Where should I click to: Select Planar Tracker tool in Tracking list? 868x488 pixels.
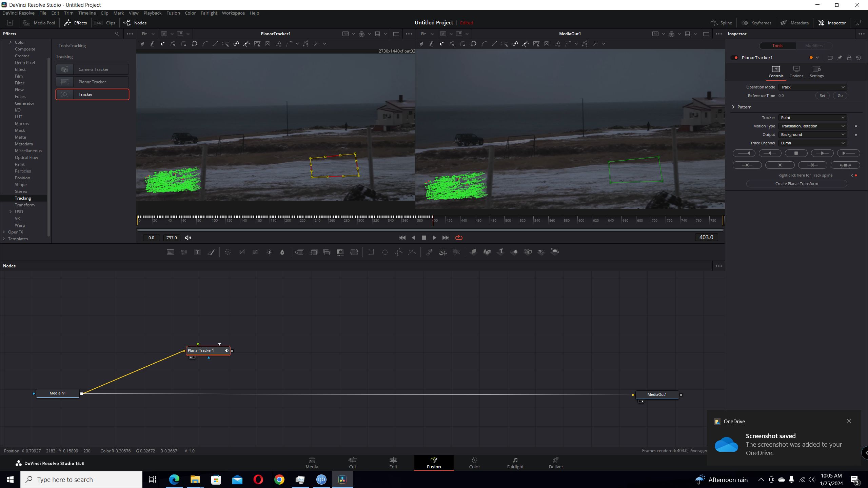92,82
